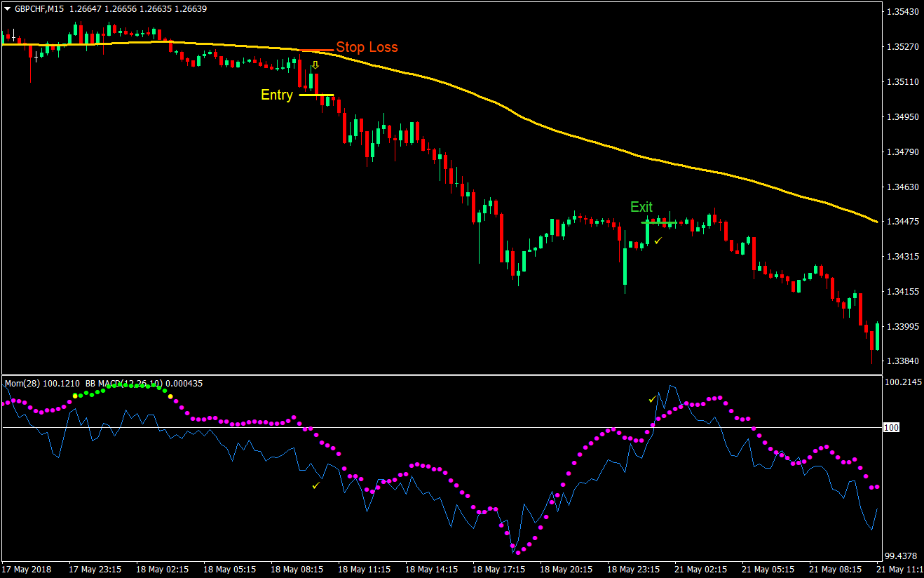This screenshot has height=578, width=924.
Task: Click the 18 May 11:15 time label
Action: (363, 569)
